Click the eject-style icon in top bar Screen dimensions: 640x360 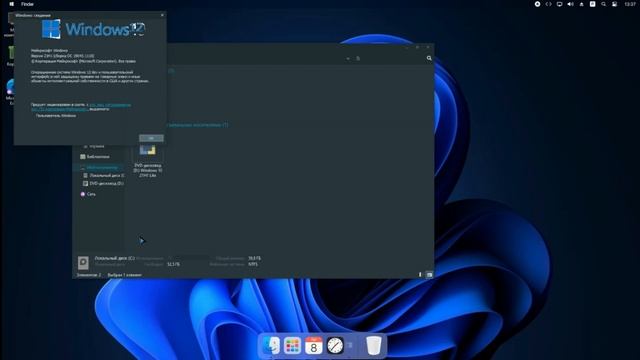coord(582,4)
